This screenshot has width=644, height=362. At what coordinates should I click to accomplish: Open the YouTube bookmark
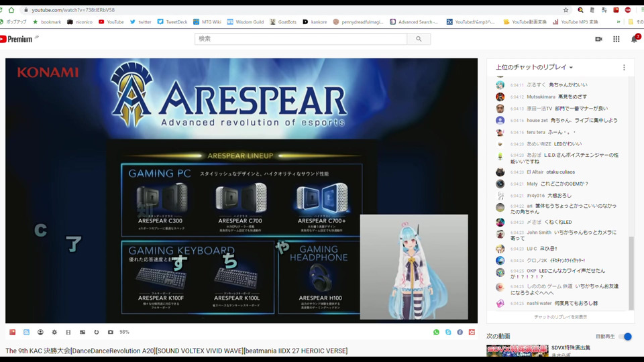pos(111,21)
